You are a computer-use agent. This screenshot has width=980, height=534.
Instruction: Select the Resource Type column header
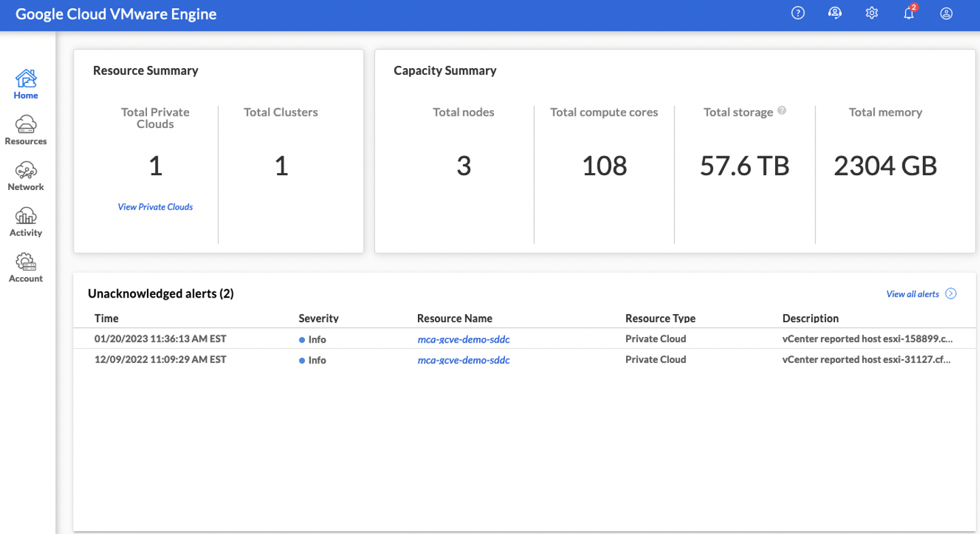click(x=660, y=318)
